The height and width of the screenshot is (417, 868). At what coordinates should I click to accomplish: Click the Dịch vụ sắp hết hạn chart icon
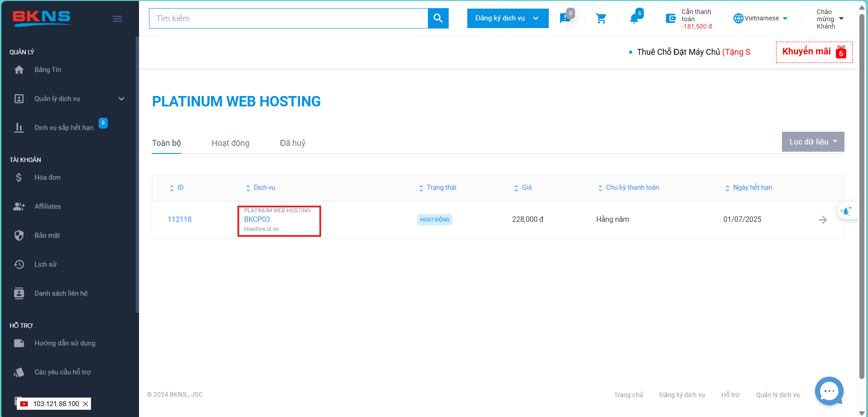tap(19, 128)
